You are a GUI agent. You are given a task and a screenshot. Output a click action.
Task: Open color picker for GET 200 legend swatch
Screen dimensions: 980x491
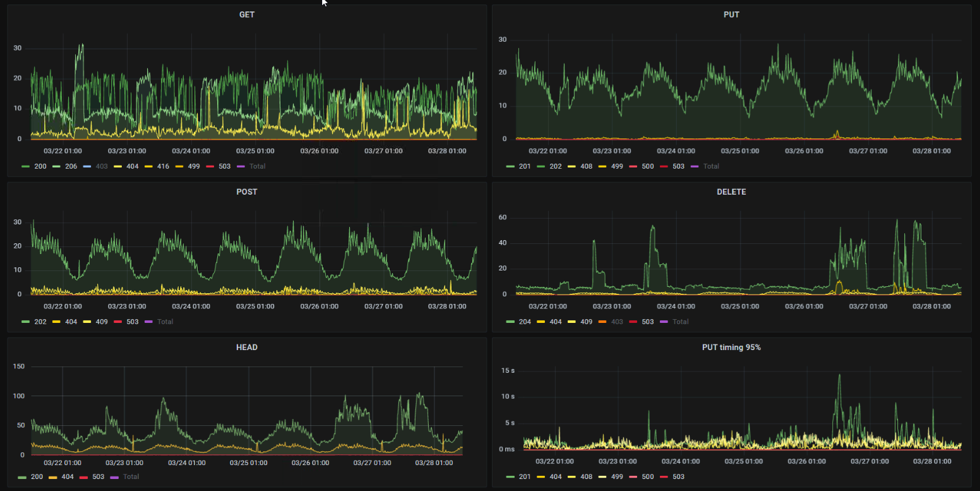click(25, 166)
